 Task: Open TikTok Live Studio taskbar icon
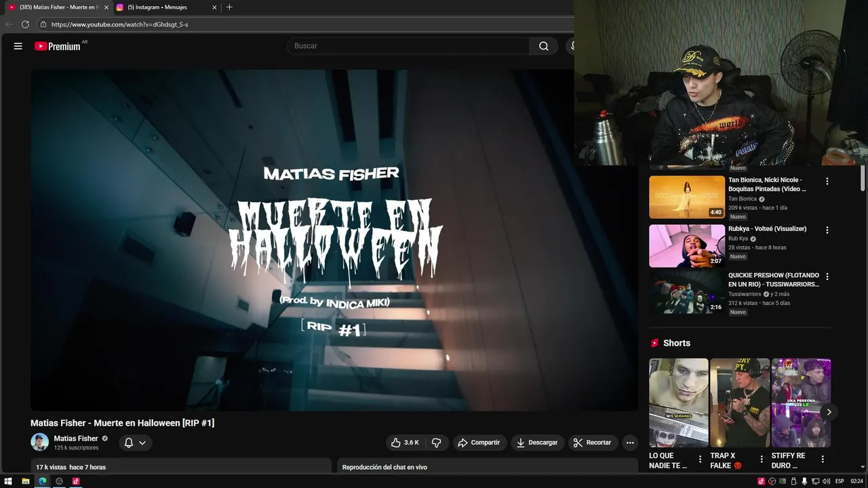[76, 481]
